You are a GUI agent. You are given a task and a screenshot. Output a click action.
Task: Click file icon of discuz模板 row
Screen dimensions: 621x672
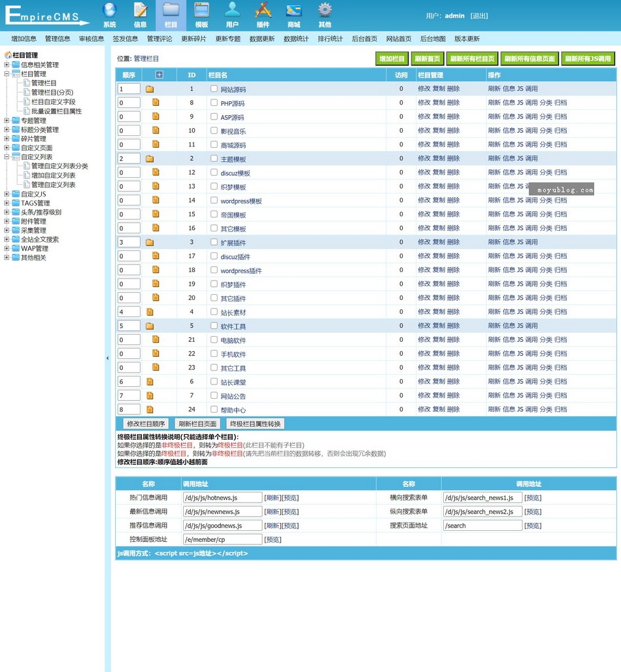pyautogui.click(x=156, y=172)
